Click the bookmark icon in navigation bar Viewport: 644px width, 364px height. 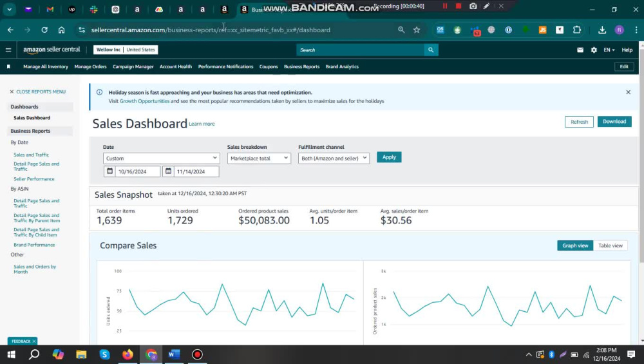pyautogui.click(x=8, y=66)
